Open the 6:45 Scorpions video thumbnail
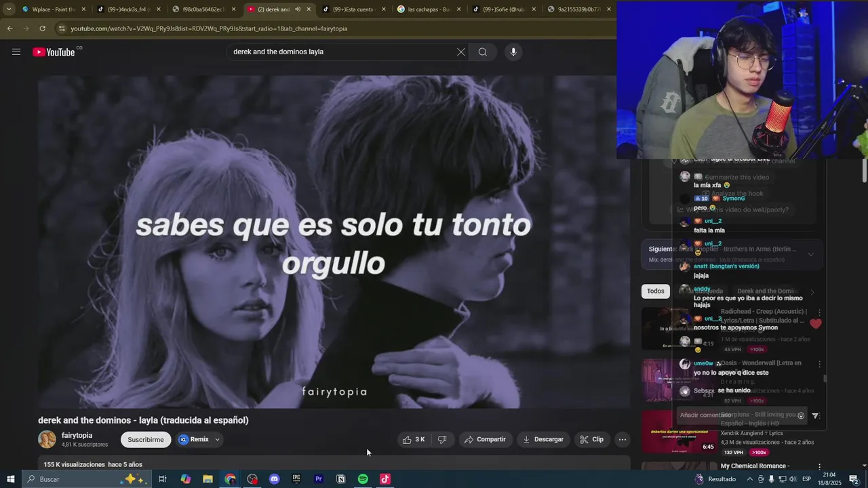 pos(679,432)
